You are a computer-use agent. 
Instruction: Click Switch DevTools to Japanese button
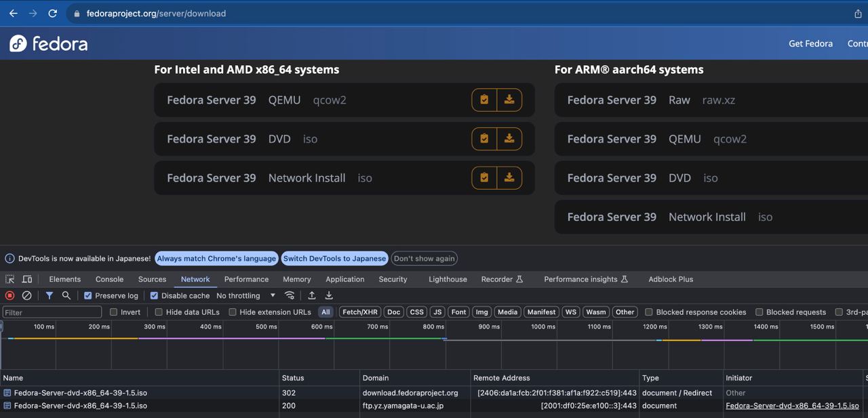(334, 258)
